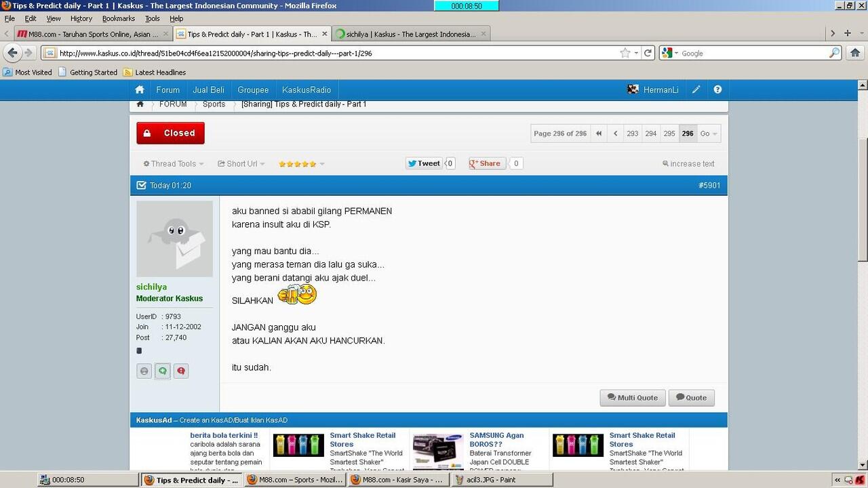Open the History menu
The image size is (868, 488).
pyautogui.click(x=81, y=18)
